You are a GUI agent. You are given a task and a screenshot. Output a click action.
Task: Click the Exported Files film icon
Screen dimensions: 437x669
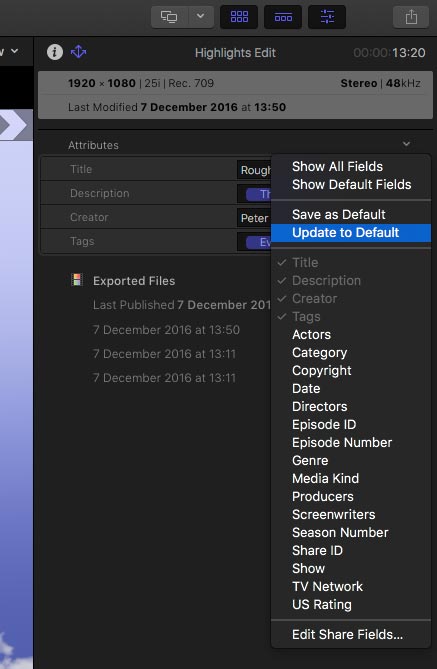pos(77,280)
